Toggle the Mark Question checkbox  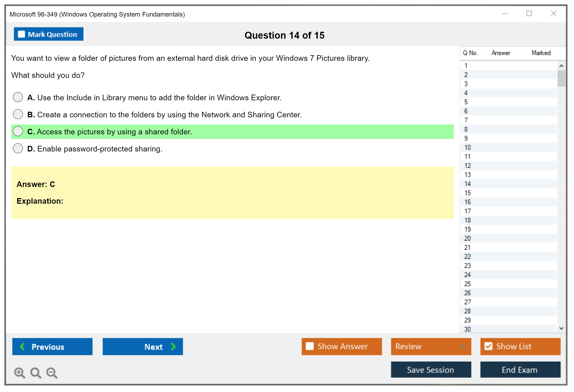21,34
